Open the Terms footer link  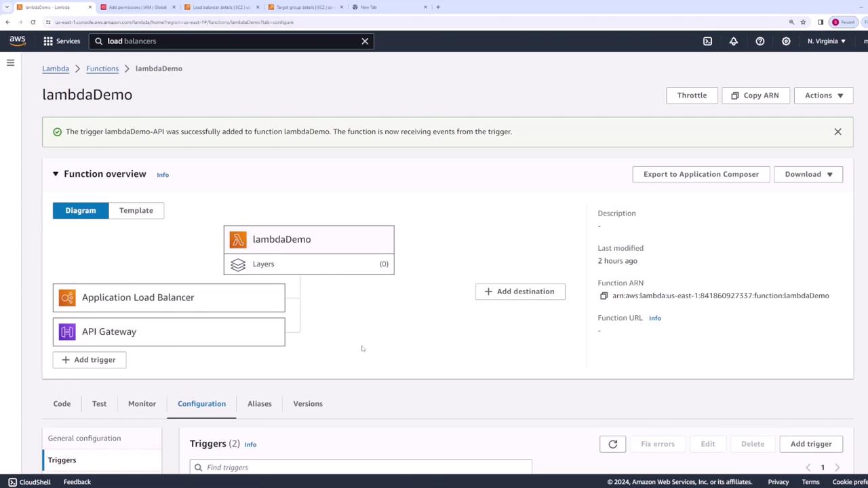click(x=810, y=482)
